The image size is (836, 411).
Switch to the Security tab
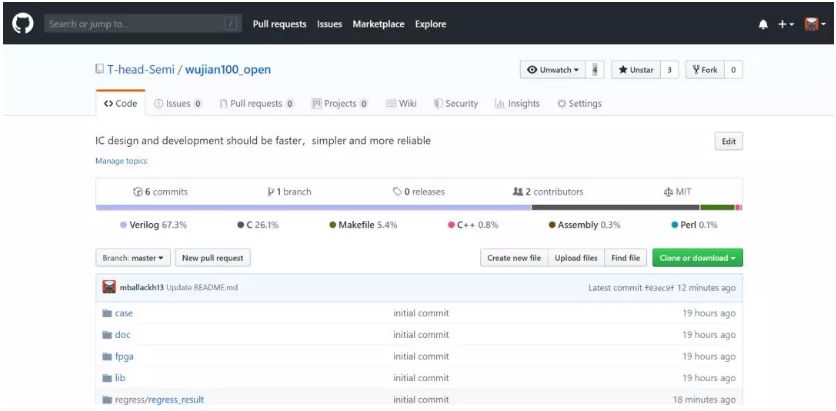456,103
